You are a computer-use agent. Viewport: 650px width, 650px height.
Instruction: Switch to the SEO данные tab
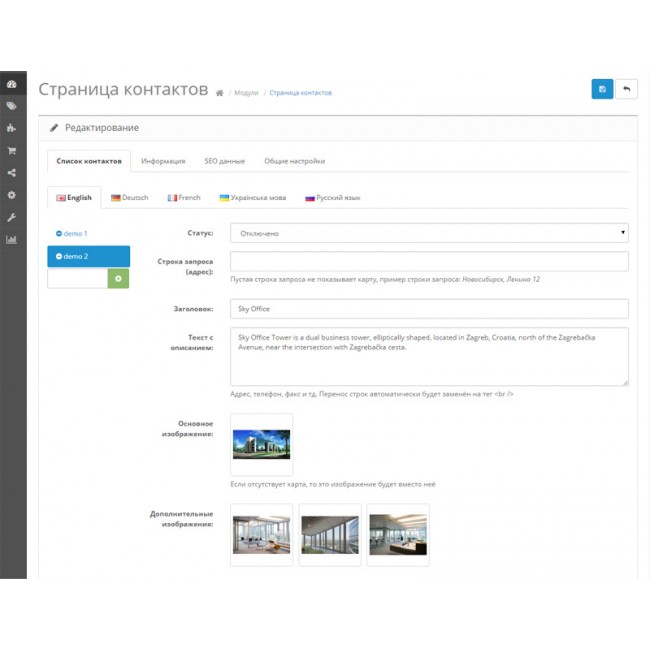point(224,161)
